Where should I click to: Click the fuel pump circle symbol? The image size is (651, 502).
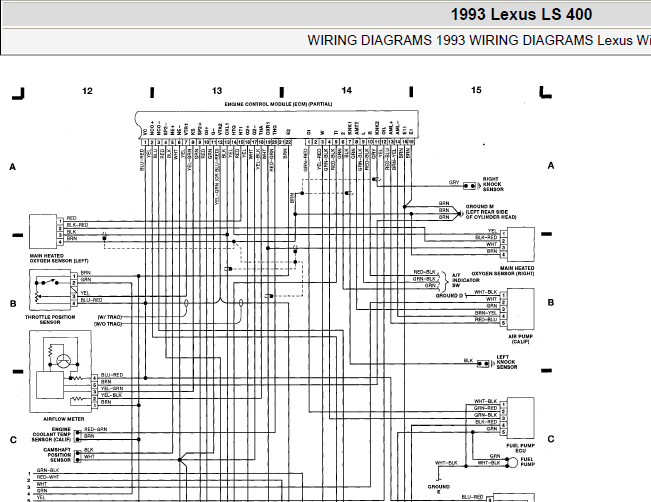(513, 462)
